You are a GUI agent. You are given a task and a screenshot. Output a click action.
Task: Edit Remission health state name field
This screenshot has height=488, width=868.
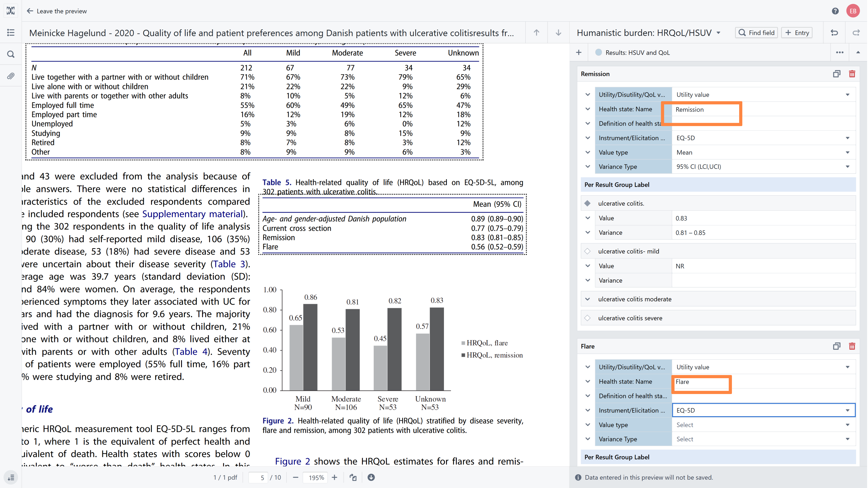(x=764, y=109)
